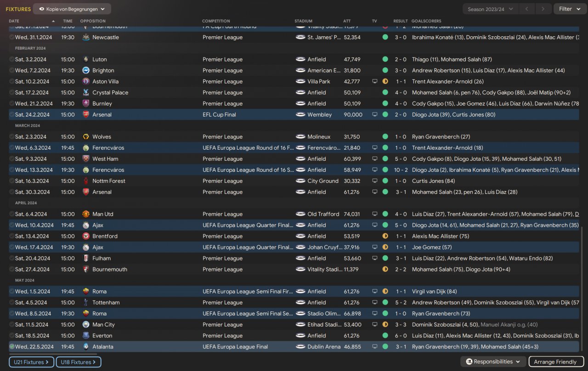The height and width of the screenshot is (371, 588).
Task: Sort by the Att column header
Action: coord(347,21)
